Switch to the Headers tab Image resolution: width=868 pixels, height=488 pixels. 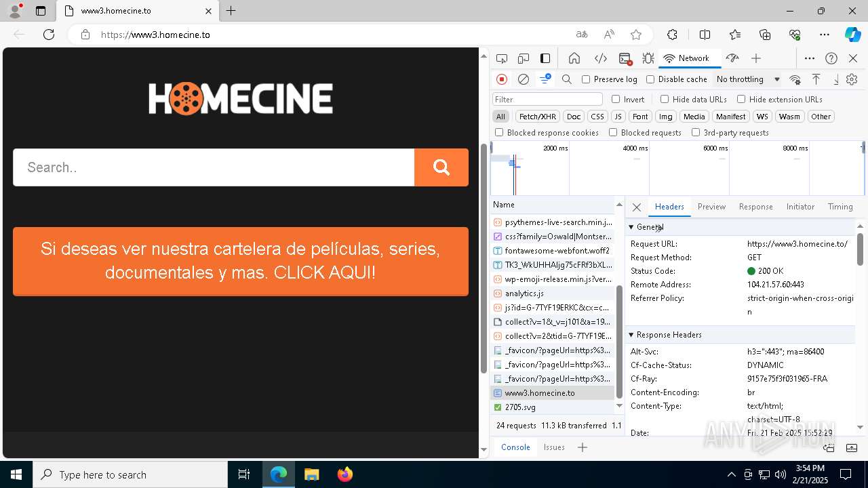coord(669,207)
